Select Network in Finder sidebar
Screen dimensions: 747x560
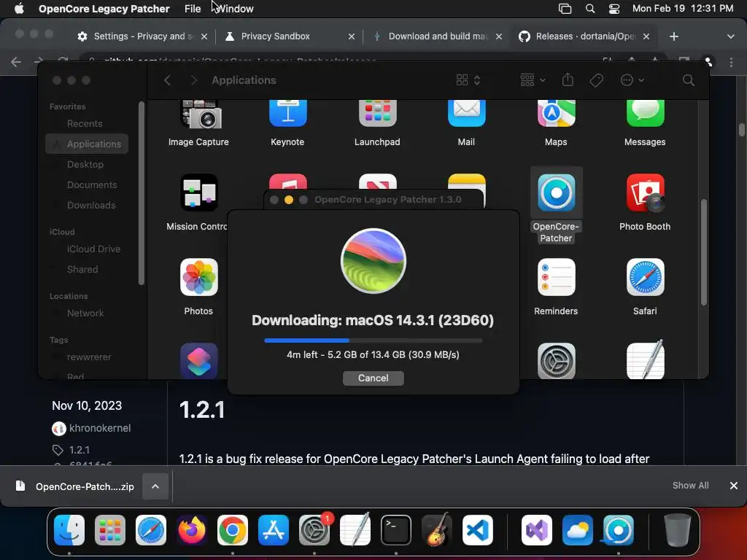[x=85, y=314]
